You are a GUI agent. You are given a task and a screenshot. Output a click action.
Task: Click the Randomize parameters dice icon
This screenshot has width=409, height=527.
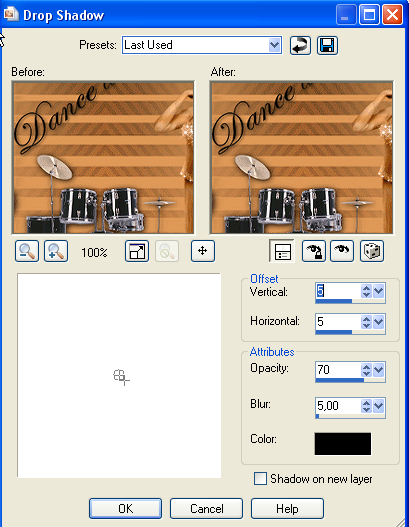(372, 251)
